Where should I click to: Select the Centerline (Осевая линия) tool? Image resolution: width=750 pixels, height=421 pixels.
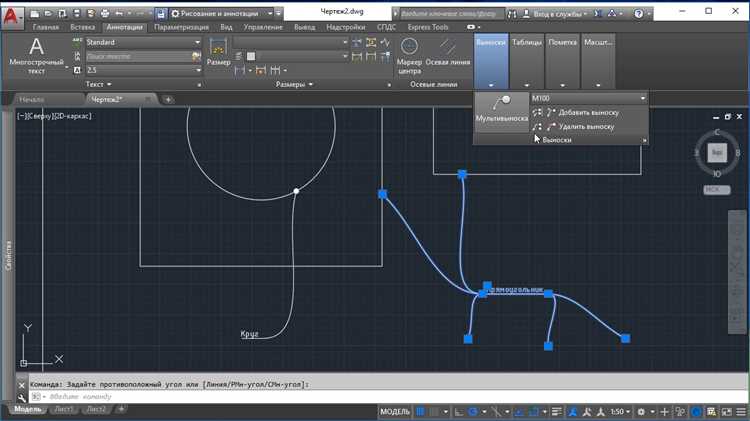point(448,52)
